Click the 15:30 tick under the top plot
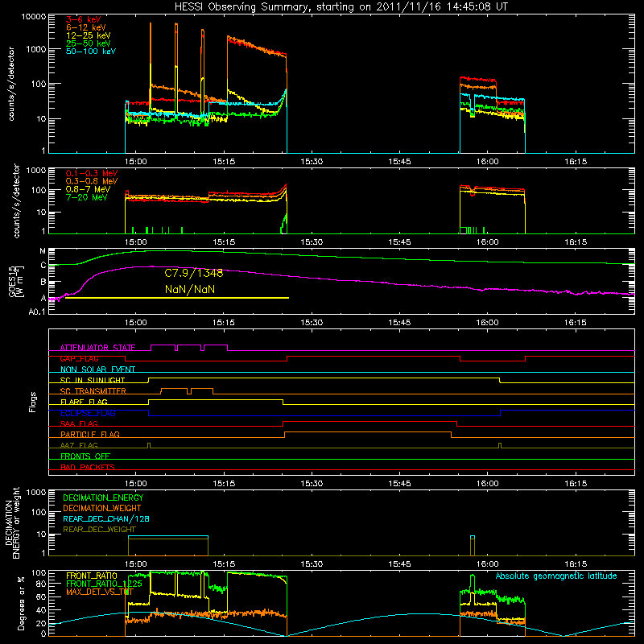Viewport: 644px width, 644px height. [x=312, y=162]
